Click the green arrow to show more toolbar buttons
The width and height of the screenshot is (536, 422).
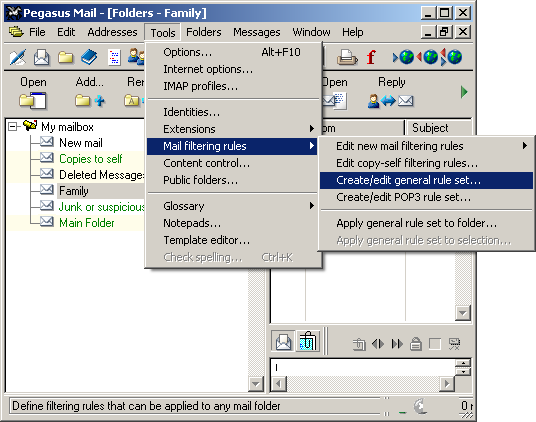(x=464, y=92)
